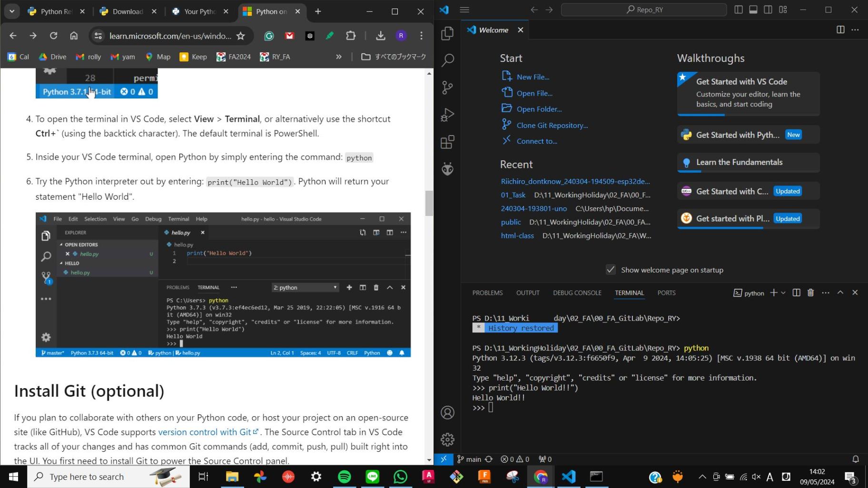Open Learn the Fundamentals walkthrough
This screenshot has width=868, height=488.
click(748, 162)
